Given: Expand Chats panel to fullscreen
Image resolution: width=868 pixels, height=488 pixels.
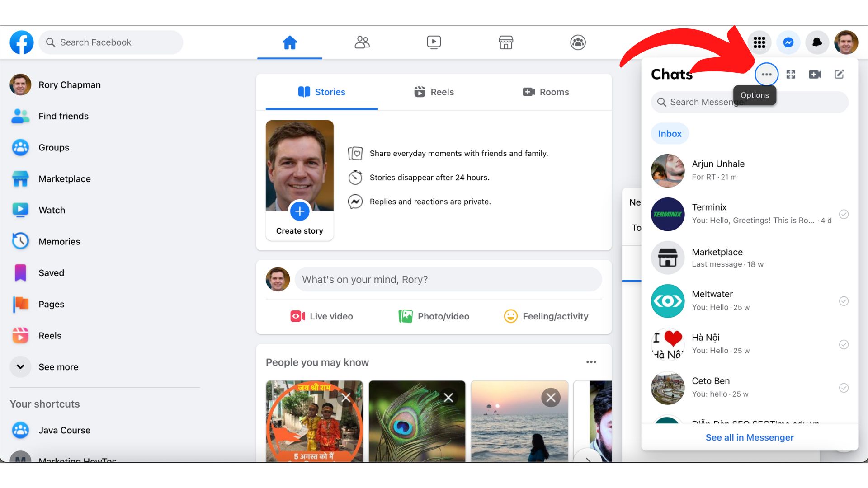Looking at the screenshot, I should (791, 74).
